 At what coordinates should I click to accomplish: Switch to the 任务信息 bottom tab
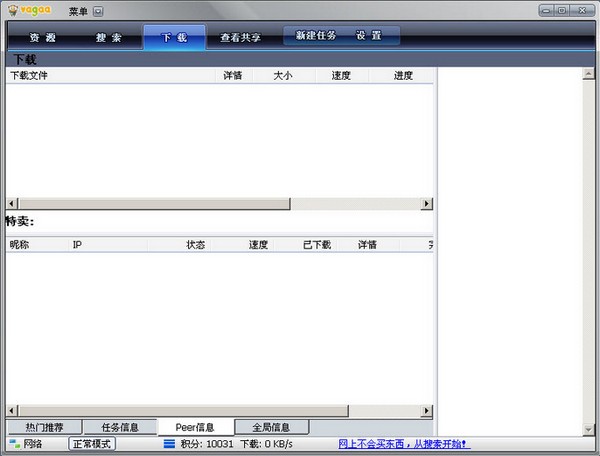tap(120, 427)
